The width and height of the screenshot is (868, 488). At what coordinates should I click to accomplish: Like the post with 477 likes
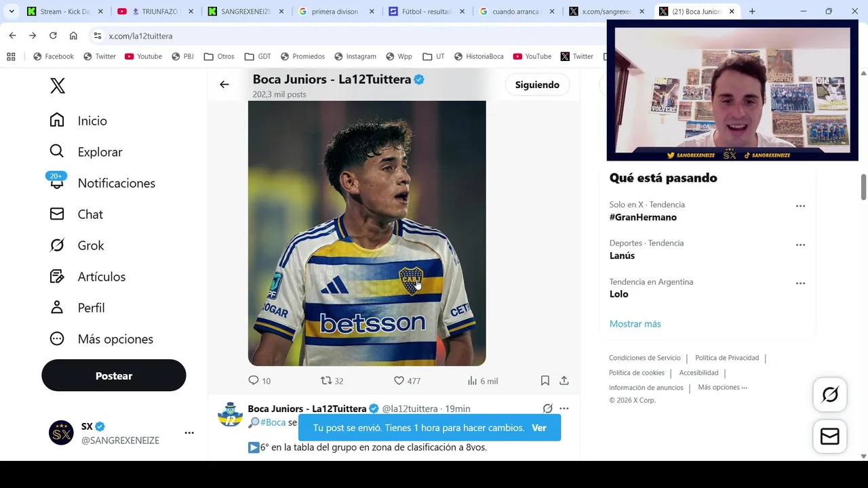tap(408, 381)
